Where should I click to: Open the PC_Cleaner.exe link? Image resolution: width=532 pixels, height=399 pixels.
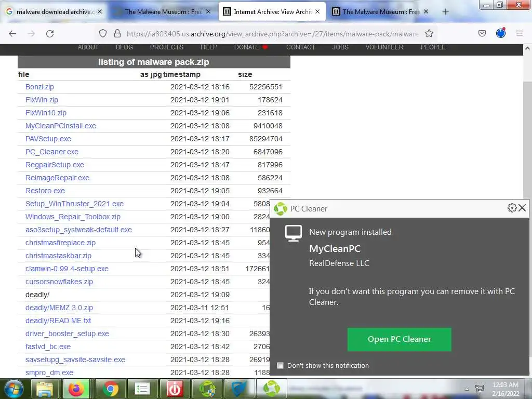[52, 152]
